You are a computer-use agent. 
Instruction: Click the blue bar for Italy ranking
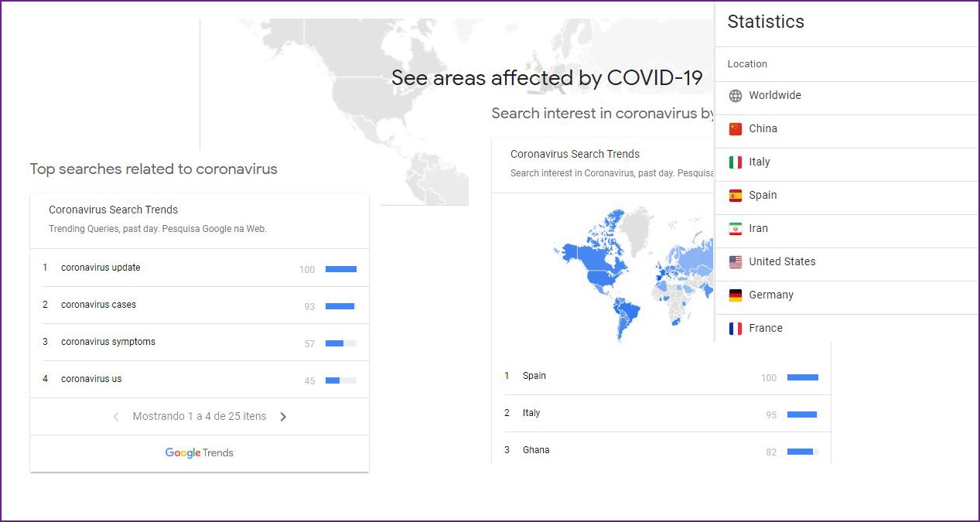(802, 415)
